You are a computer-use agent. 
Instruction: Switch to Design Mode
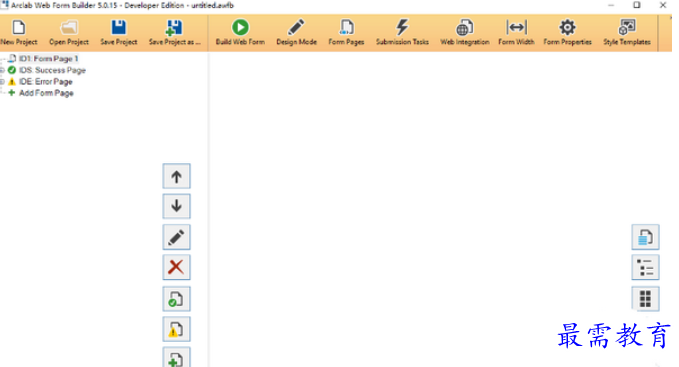pos(296,33)
